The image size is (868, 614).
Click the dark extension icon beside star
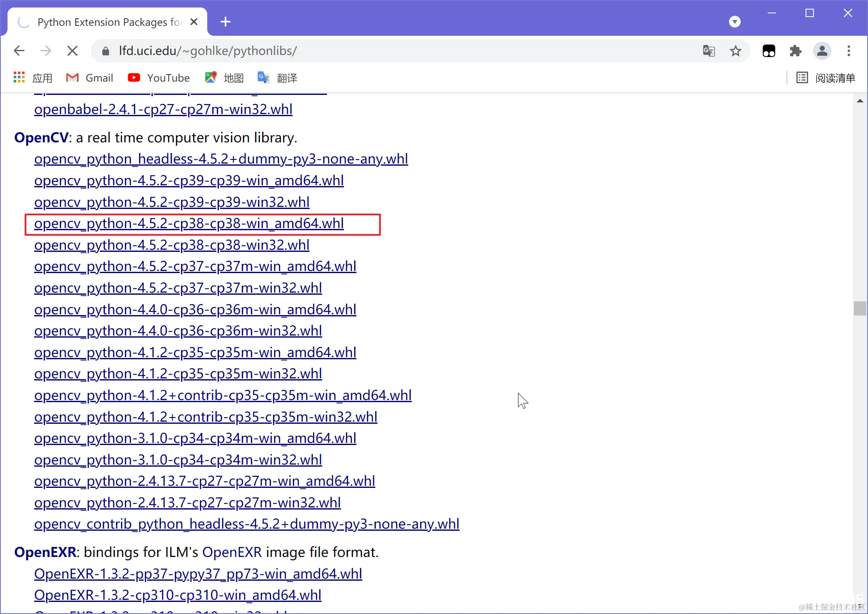(x=769, y=51)
